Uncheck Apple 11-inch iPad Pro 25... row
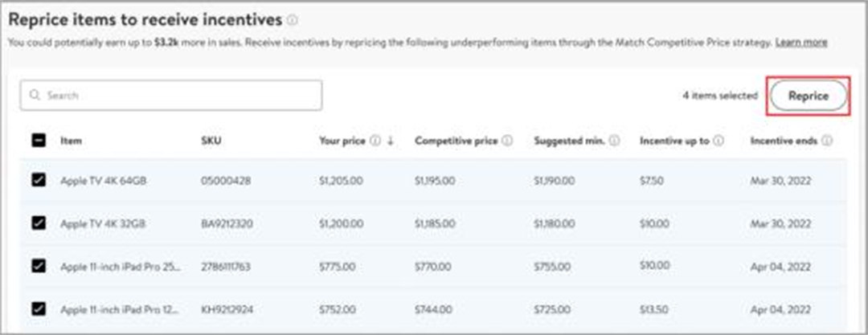The height and width of the screenshot is (335, 868). (39, 267)
